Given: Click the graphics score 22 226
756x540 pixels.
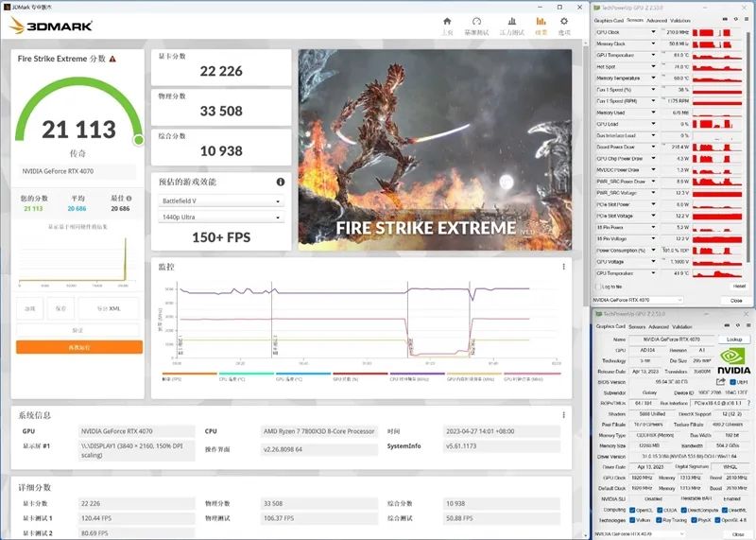Looking at the screenshot, I should point(221,72).
